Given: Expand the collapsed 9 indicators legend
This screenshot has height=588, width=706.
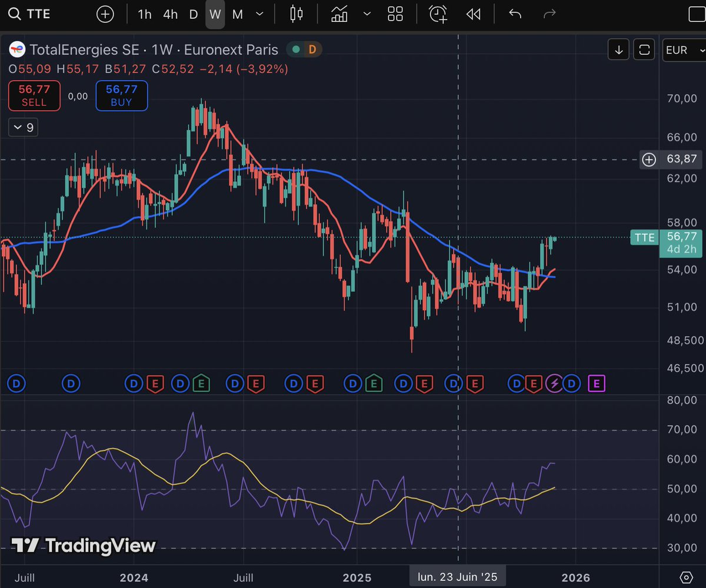Looking at the screenshot, I should [x=24, y=127].
